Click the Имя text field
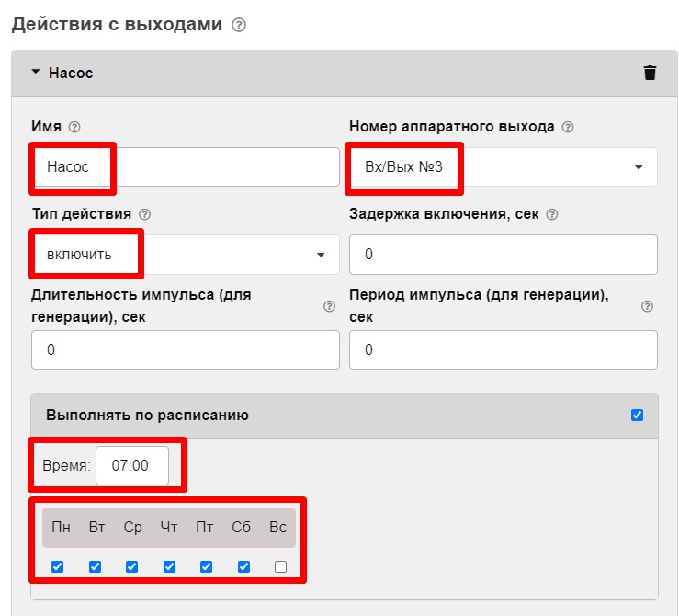This screenshot has width=679, height=616. 185,167
